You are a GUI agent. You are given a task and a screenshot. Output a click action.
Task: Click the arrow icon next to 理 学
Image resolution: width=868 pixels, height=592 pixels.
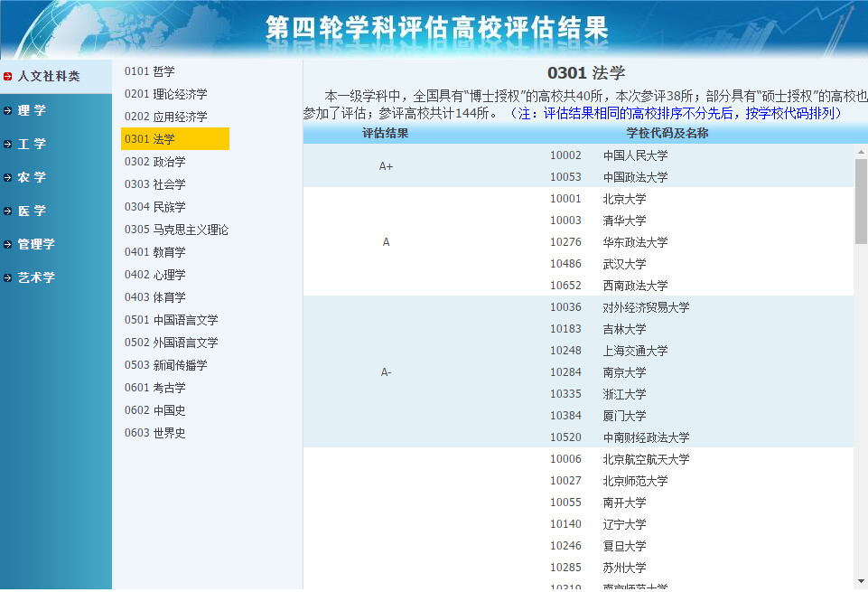[9, 109]
